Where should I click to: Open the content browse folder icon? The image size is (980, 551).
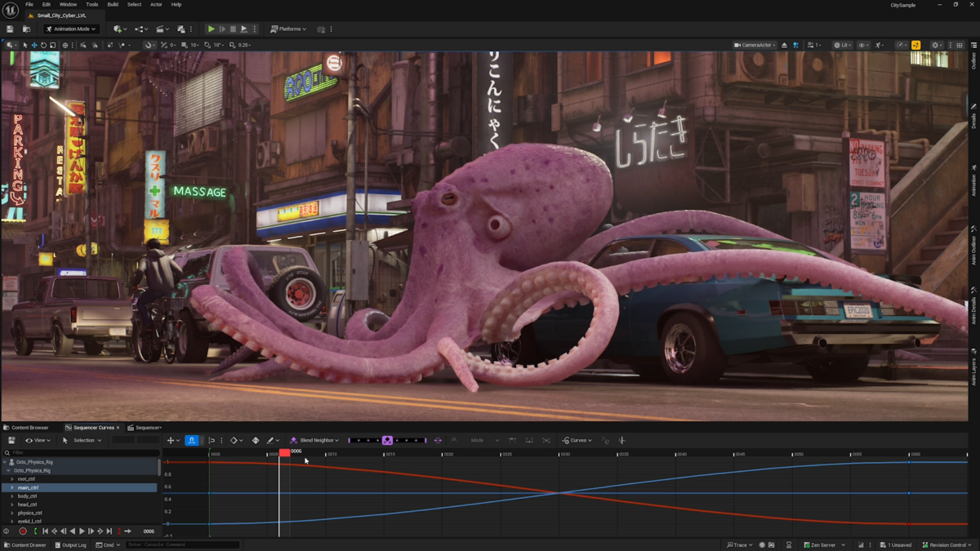(26, 29)
